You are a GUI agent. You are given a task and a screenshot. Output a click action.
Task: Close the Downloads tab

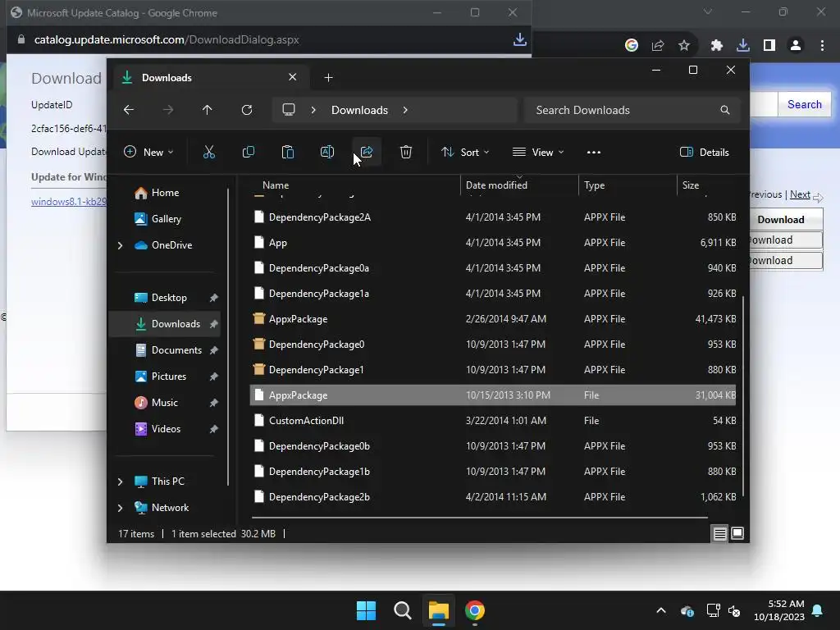tap(293, 77)
